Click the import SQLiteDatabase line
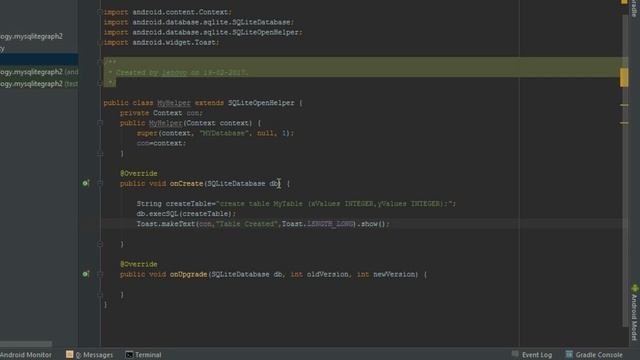 pos(199,22)
